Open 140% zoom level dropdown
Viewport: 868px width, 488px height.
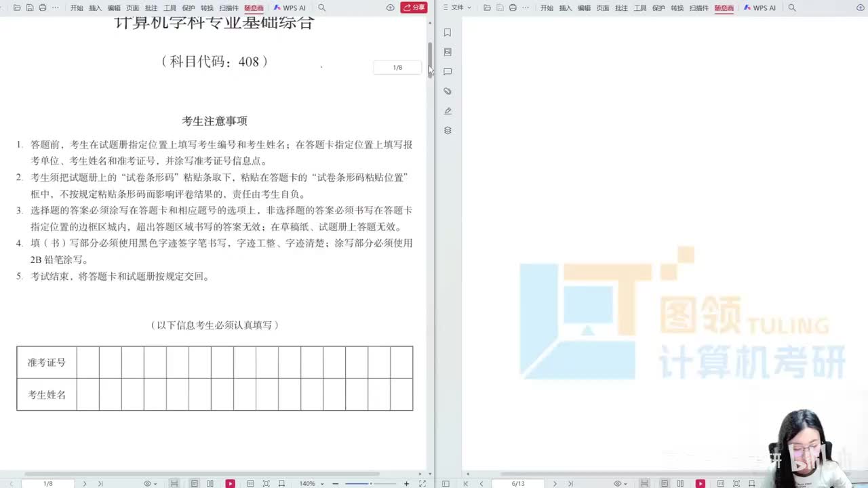pyautogui.click(x=311, y=483)
